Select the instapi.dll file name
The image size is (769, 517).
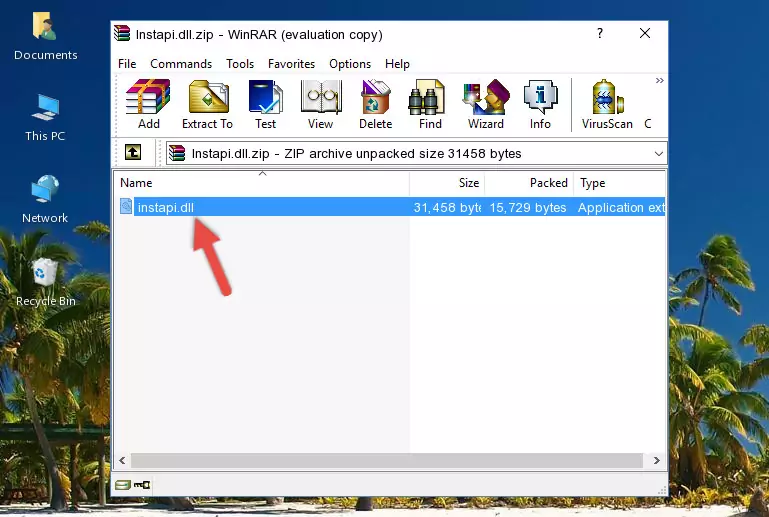166,207
